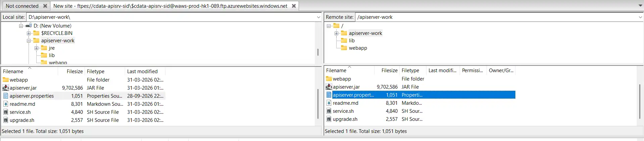Image resolution: width=644 pixels, height=141 pixels.
Task: Open the Remote site path dropdown
Action: 640,17
